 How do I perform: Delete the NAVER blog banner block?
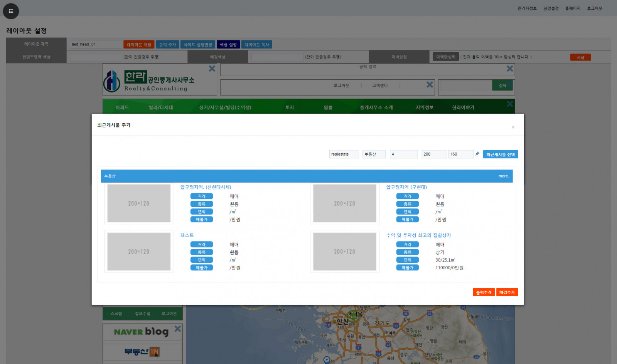(177, 329)
